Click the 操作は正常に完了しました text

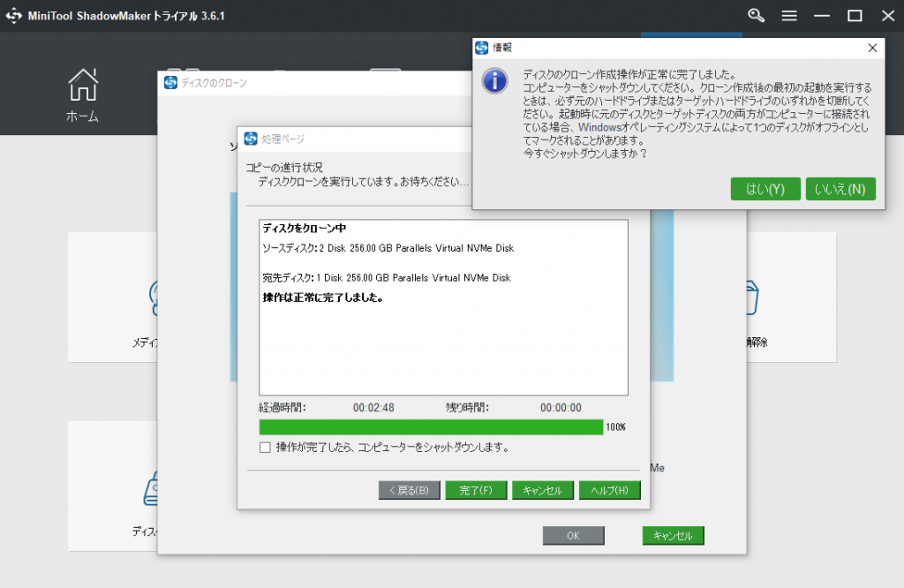[x=323, y=298]
